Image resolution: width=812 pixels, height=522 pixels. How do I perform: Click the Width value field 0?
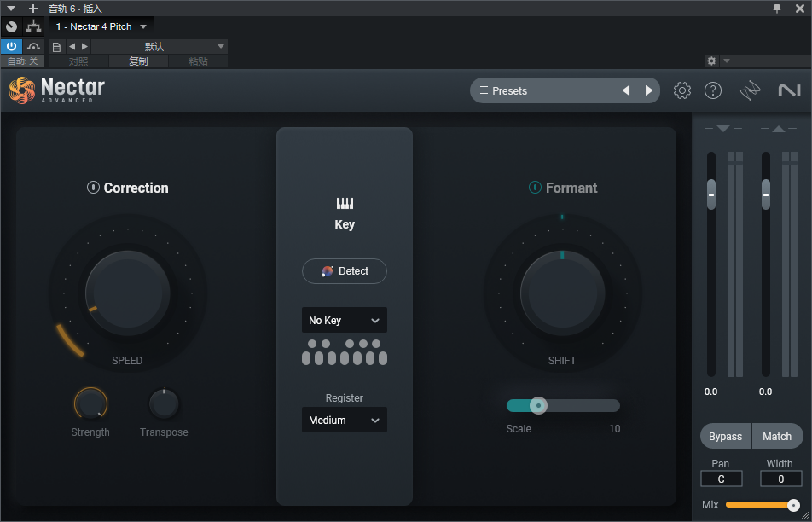pos(781,479)
